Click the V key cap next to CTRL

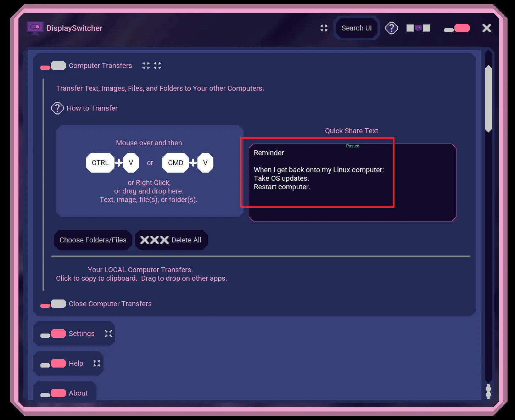coord(131,163)
